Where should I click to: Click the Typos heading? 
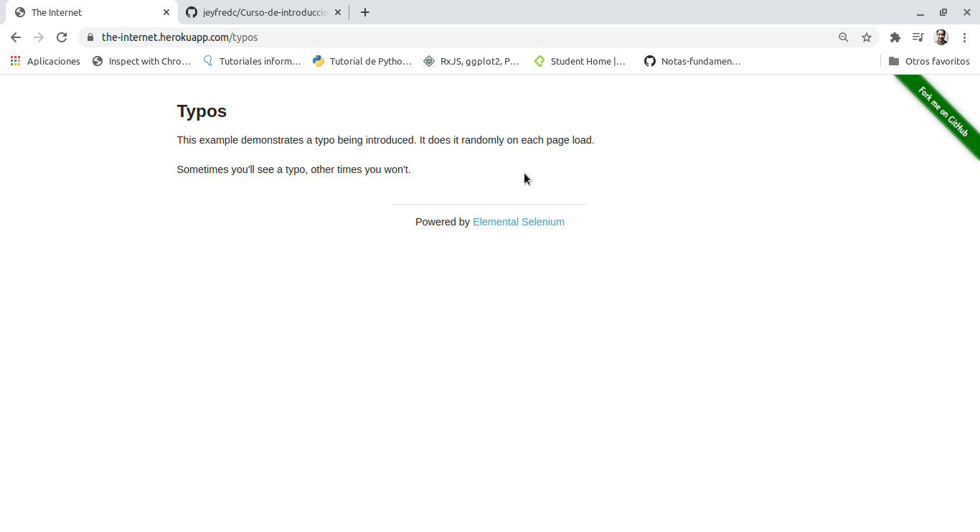coord(202,111)
